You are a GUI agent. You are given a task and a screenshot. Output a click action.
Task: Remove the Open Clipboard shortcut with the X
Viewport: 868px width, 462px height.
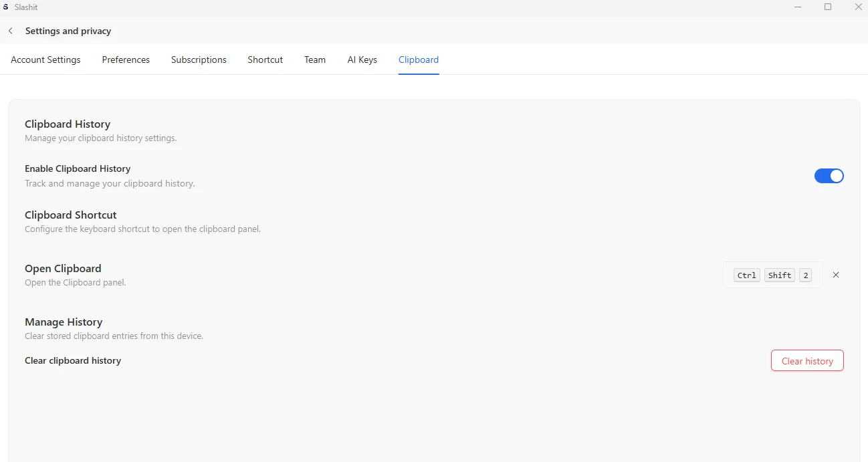tap(836, 275)
